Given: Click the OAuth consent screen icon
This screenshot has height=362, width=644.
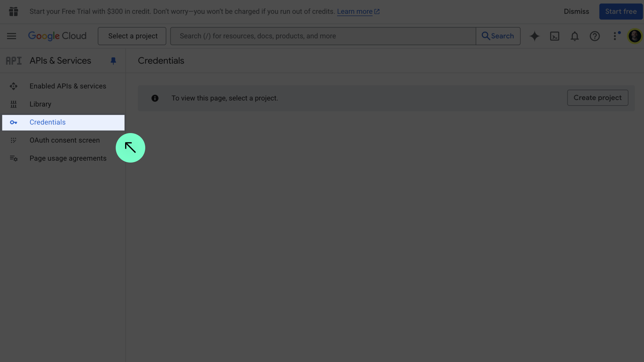Looking at the screenshot, I should pyautogui.click(x=13, y=140).
